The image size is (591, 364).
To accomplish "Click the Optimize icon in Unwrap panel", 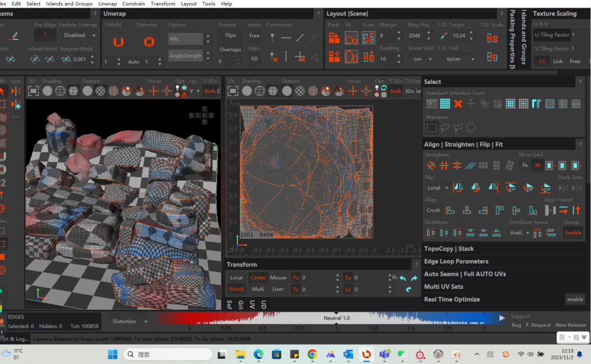I will pyautogui.click(x=149, y=42).
